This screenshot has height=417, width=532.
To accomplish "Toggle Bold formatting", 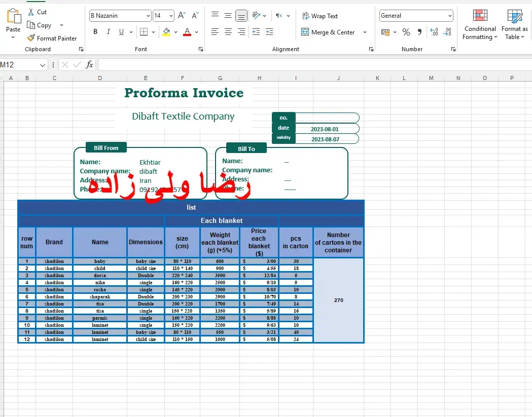I will click(x=95, y=32).
